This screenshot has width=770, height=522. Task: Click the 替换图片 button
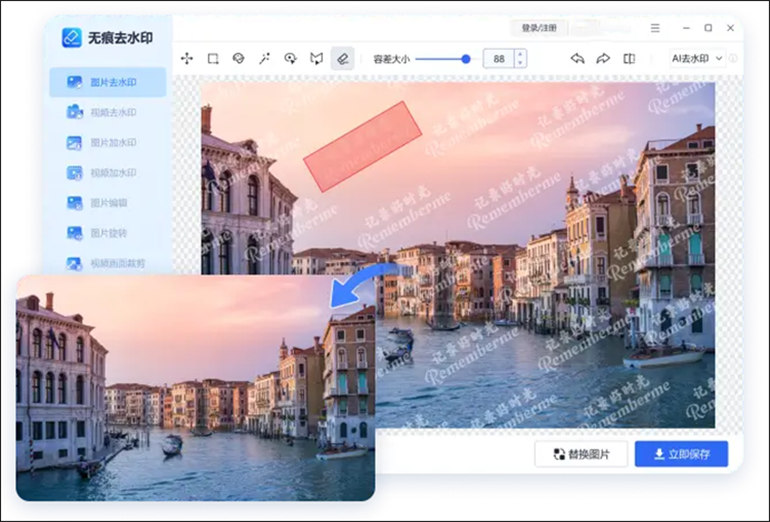(581, 454)
